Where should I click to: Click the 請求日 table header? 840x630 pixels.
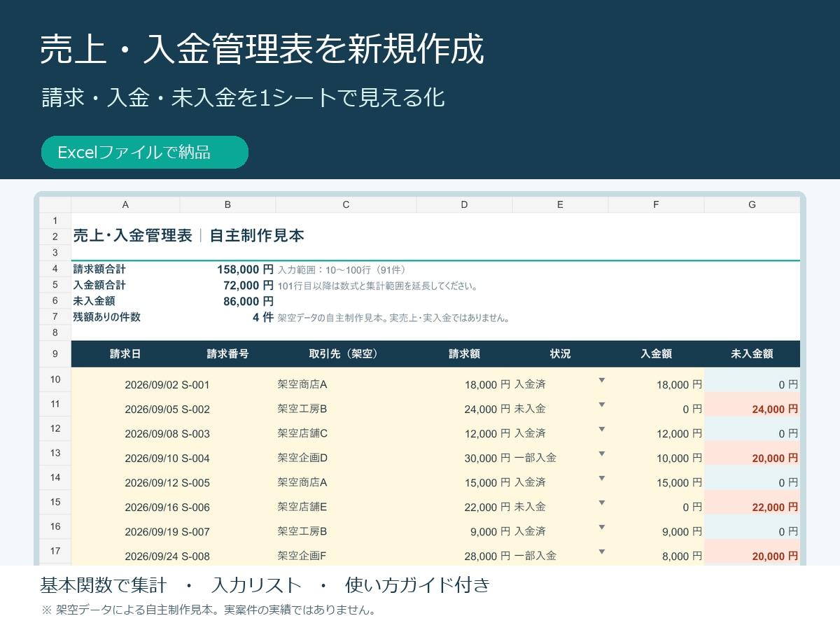pyautogui.click(x=125, y=353)
